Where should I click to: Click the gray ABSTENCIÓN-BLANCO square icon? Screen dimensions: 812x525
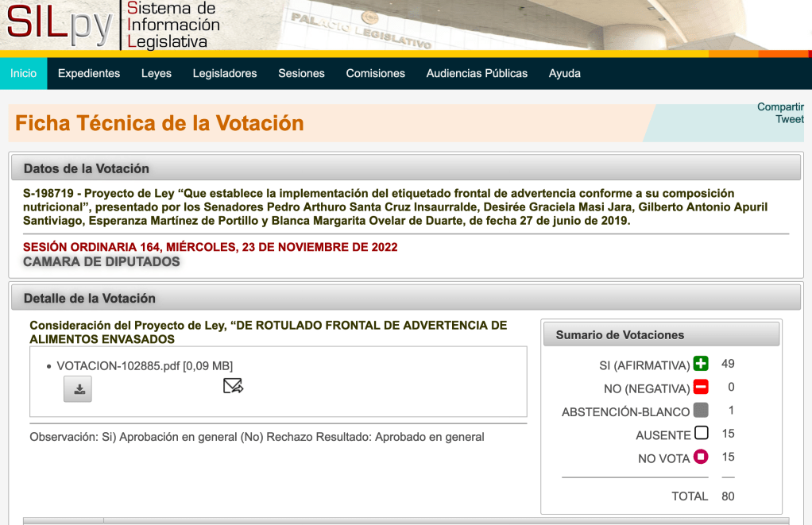(700, 411)
